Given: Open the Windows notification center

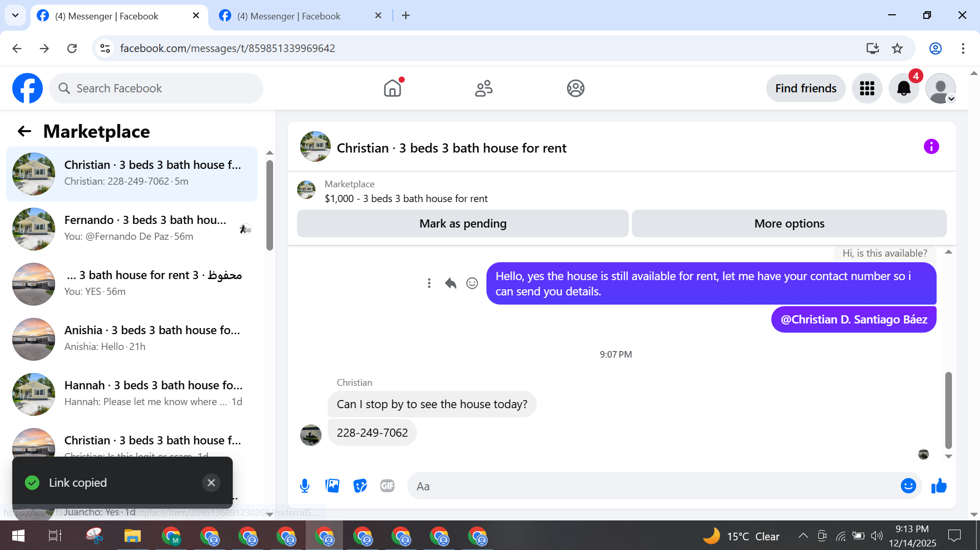Looking at the screenshot, I should click(x=954, y=536).
